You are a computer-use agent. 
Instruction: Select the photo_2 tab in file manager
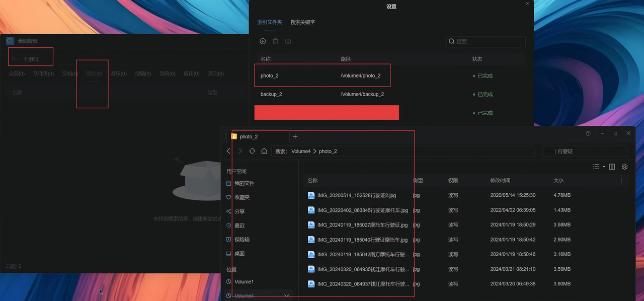pos(257,136)
